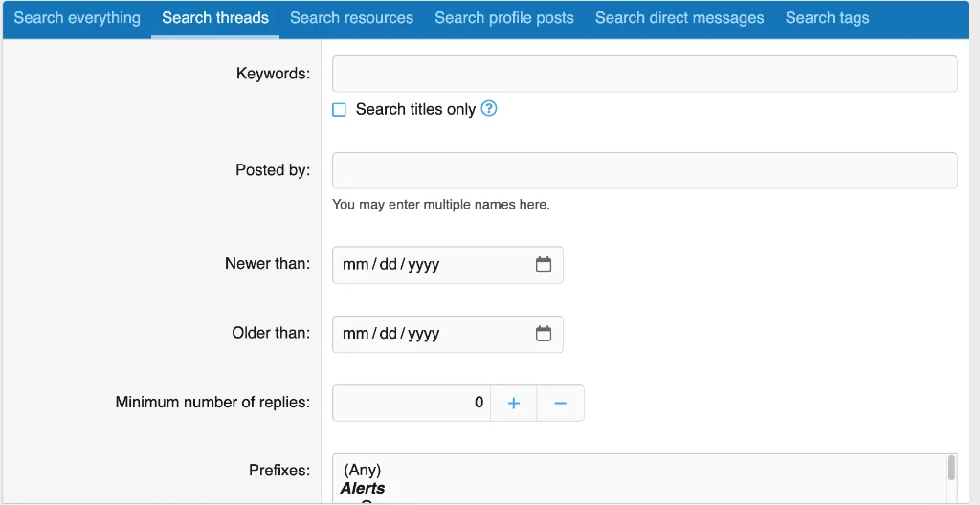Open the Newer than calendar picker
Viewport: 980px width, 505px height.
pos(544,265)
